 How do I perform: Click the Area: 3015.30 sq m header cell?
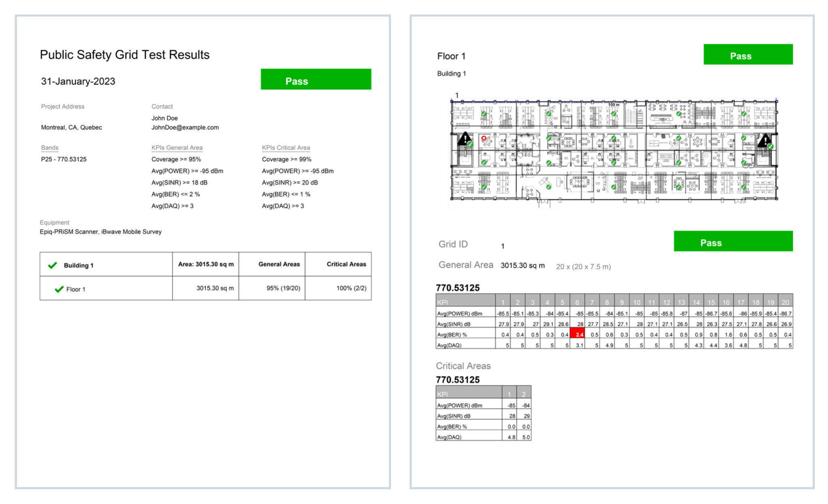(x=206, y=264)
